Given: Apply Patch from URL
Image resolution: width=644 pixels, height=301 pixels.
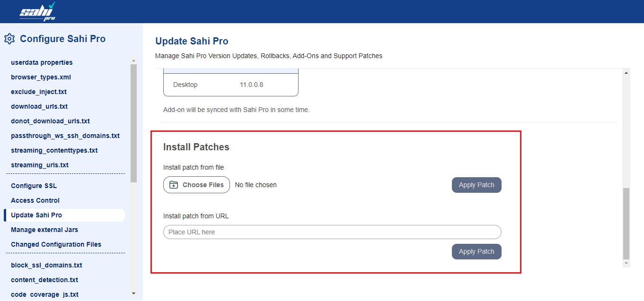Looking at the screenshot, I should (476, 251).
